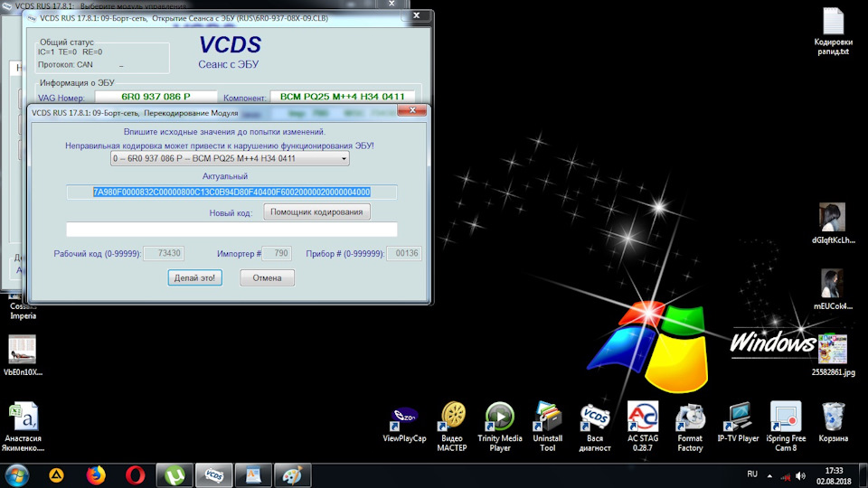Close the recoding module dialog
This screenshot has width=868, height=488.
(x=412, y=110)
